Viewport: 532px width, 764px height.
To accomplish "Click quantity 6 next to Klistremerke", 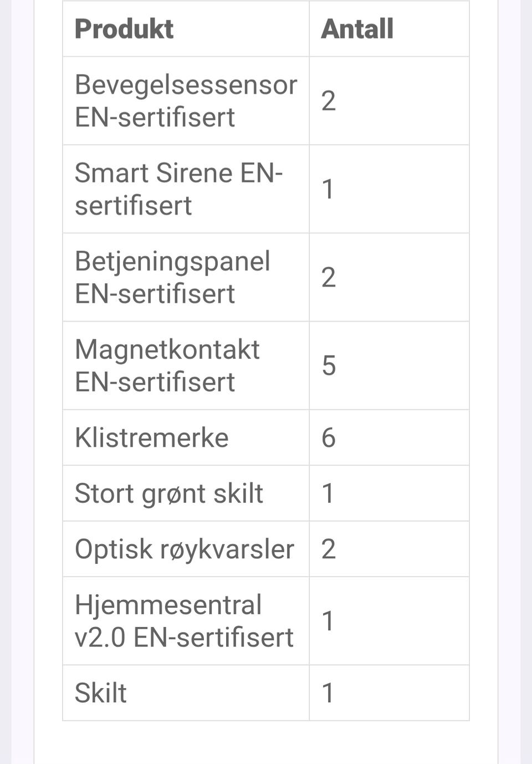I will click(329, 437).
